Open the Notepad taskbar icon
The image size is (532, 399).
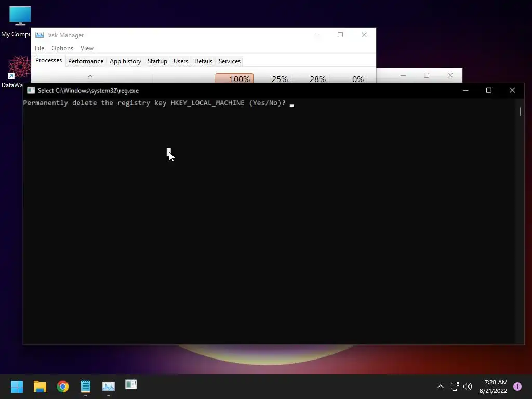point(86,386)
